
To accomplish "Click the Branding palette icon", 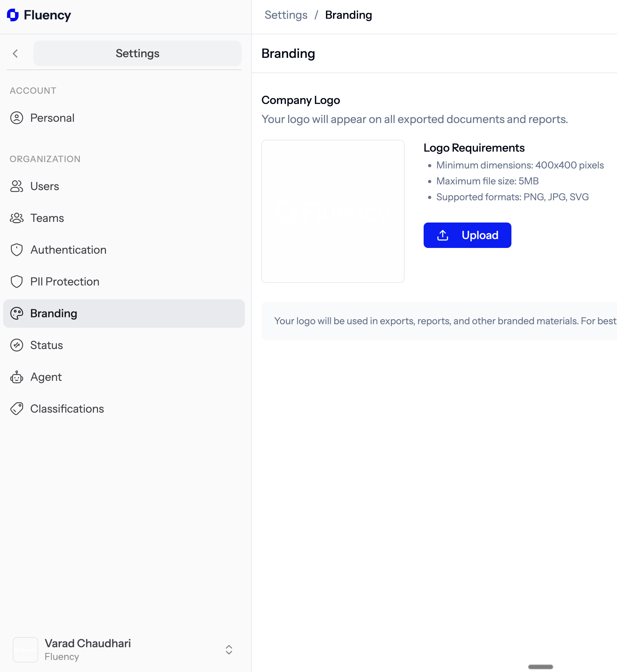I will (17, 313).
